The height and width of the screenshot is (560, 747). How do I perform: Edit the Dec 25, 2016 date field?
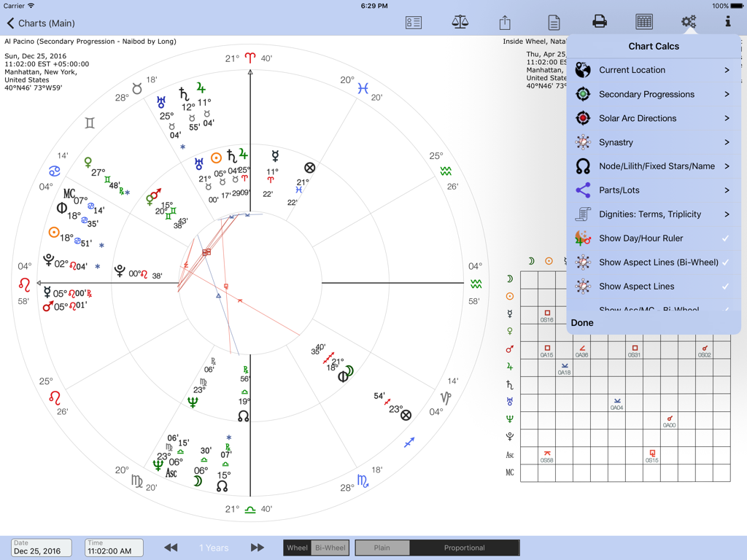click(x=40, y=548)
